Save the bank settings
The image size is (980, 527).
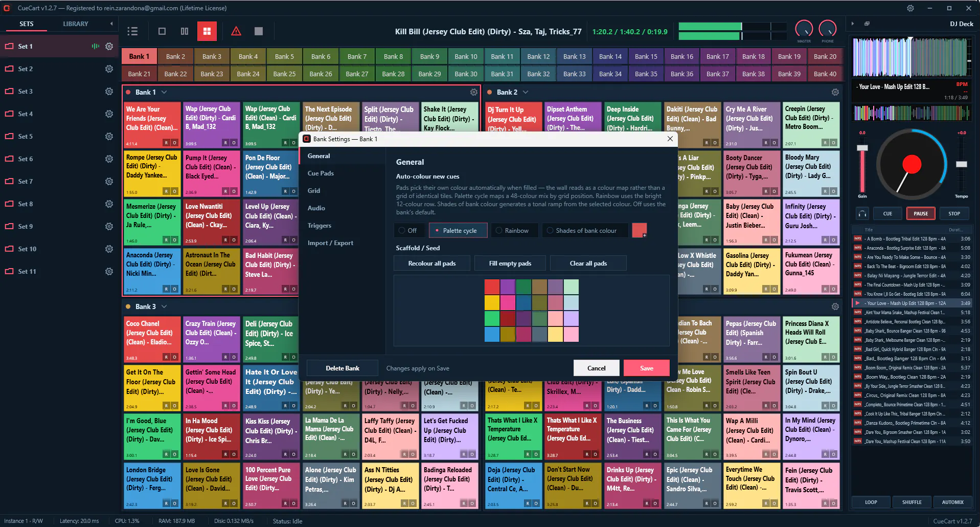(647, 368)
